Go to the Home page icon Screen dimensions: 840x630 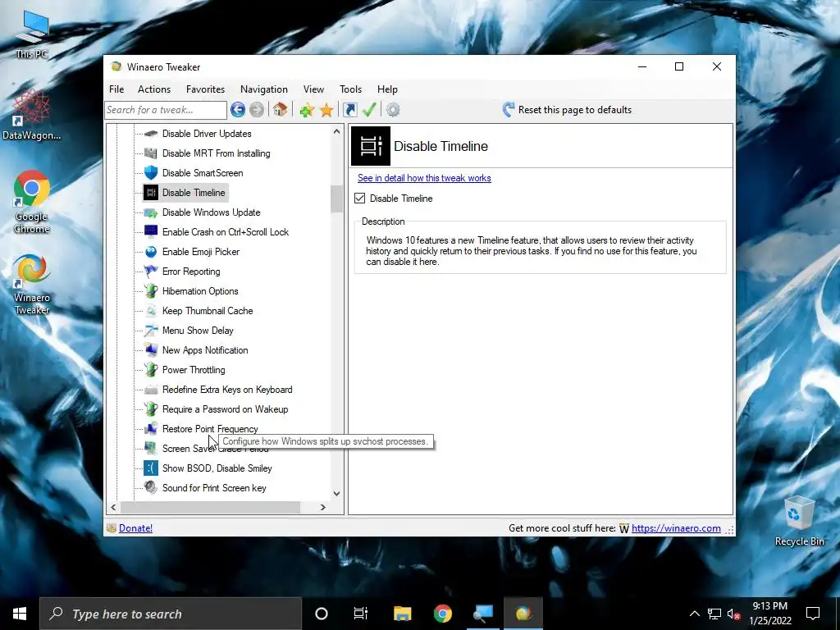[280, 110]
